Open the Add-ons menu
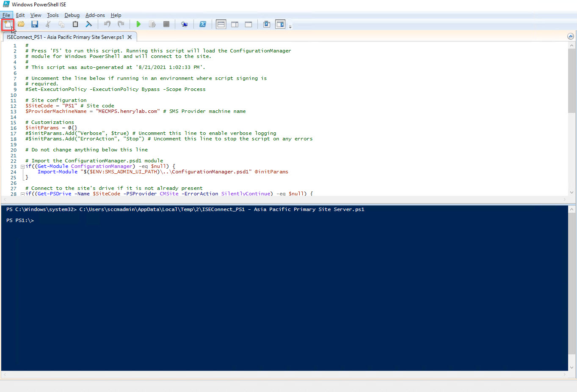 pos(95,15)
